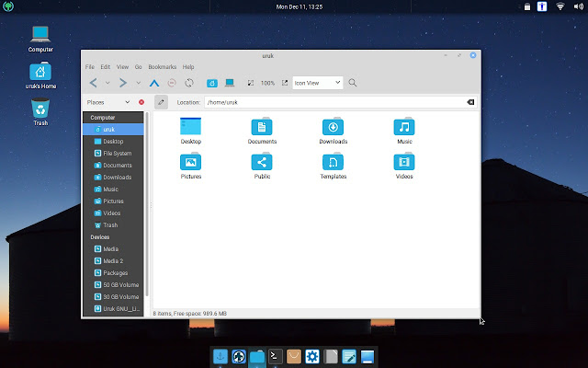The image size is (588, 368).
Task: Select the Downloads folder icon in main pane
Action: pos(333,126)
